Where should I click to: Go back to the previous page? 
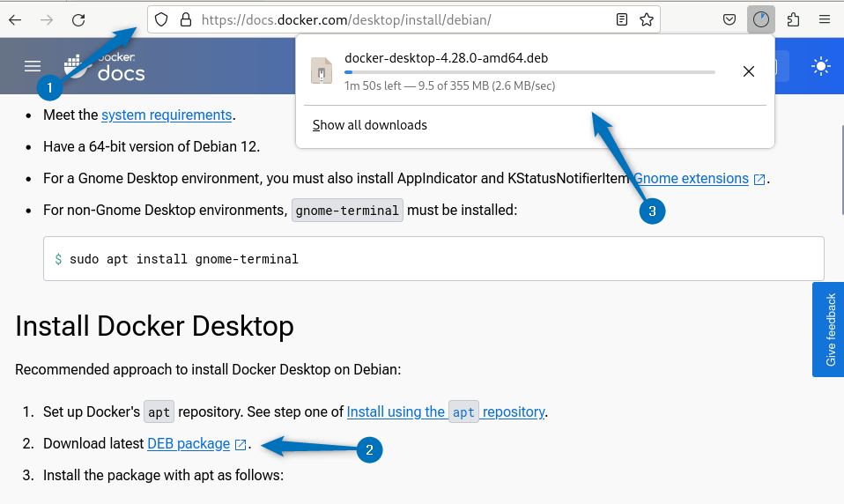[x=15, y=20]
